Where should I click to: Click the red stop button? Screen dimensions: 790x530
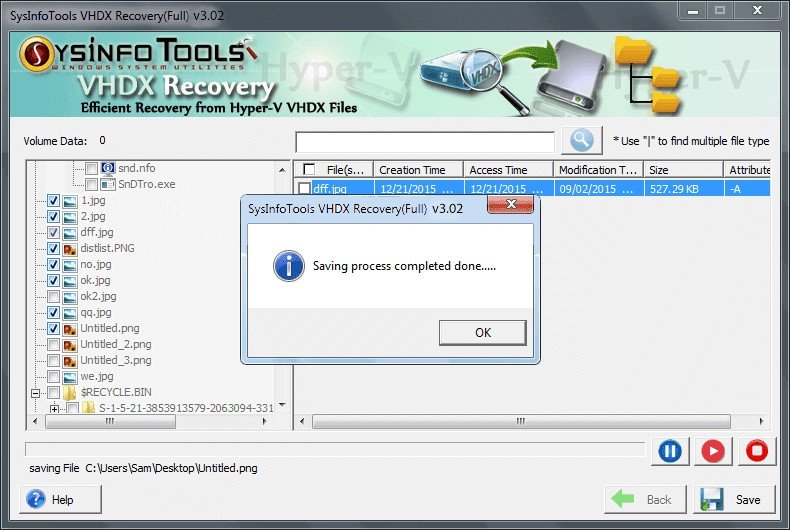tap(757, 451)
